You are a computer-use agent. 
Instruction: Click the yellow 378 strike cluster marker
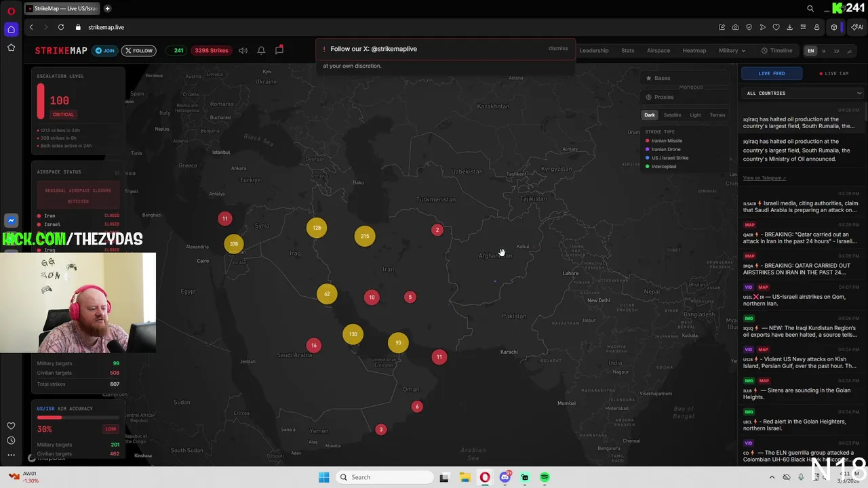pyautogui.click(x=234, y=244)
